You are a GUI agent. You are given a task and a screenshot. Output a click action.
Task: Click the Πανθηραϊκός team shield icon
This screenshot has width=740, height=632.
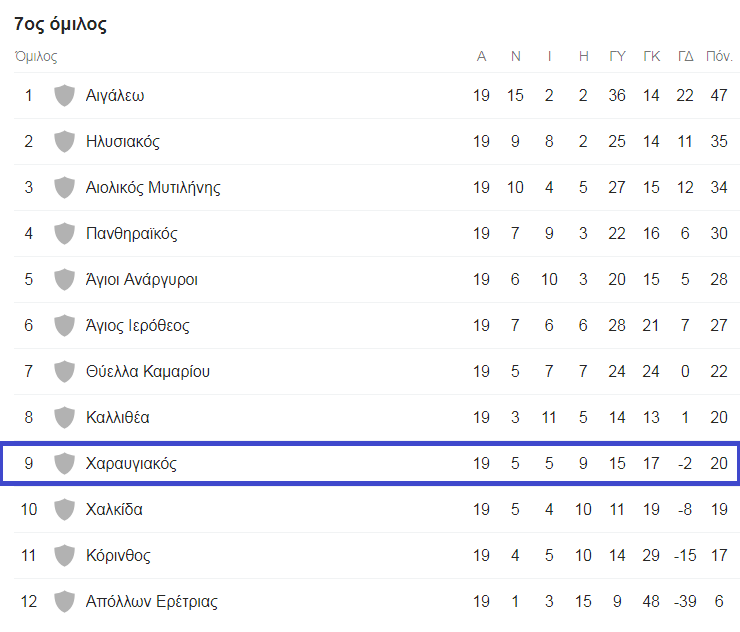64,234
